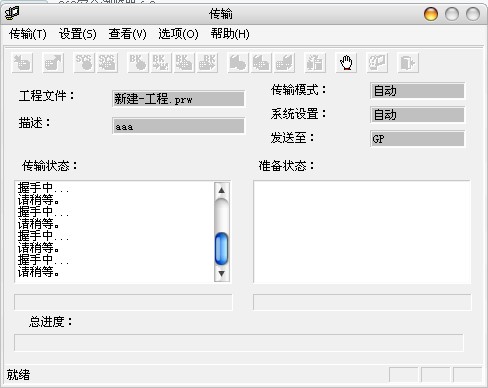The height and width of the screenshot is (388, 488).
Task: Open the 查看(V) menu
Action: (127, 34)
